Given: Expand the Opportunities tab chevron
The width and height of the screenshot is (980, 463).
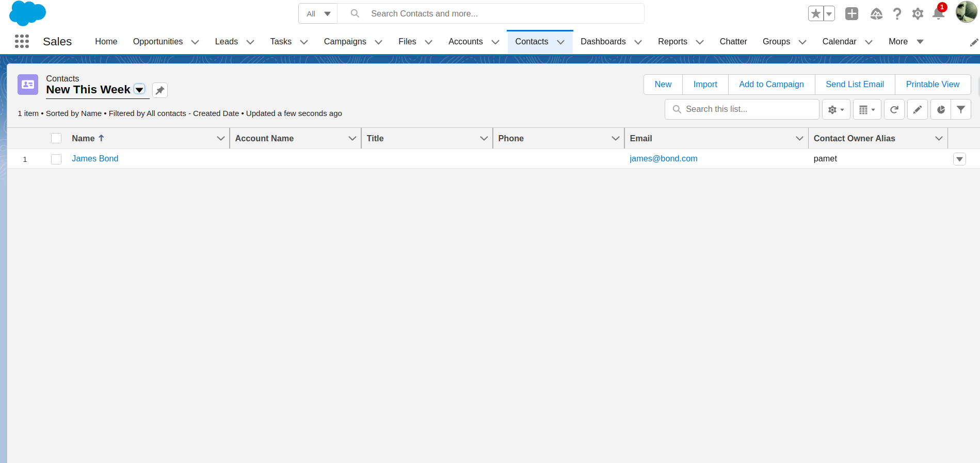Looking at the screenshot, I should (195, 42).
